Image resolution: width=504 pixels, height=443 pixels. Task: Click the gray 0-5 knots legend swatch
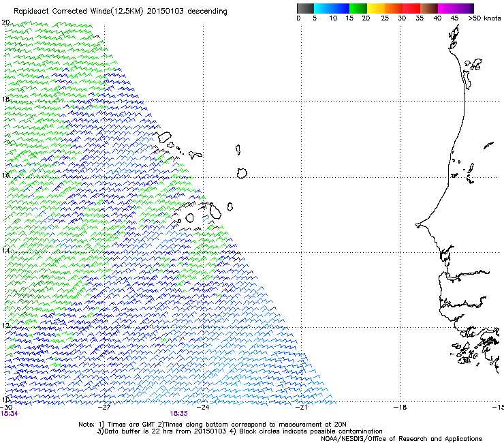point(305,8)
